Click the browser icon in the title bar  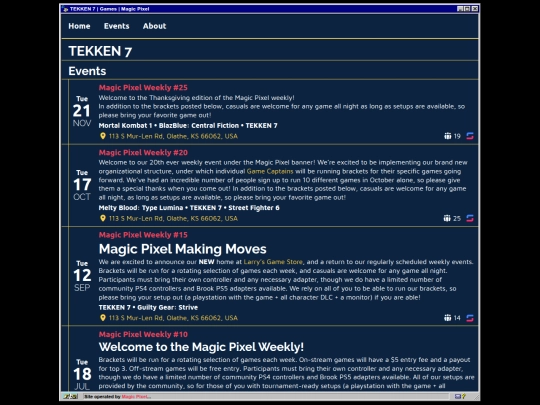click(65, 9)
